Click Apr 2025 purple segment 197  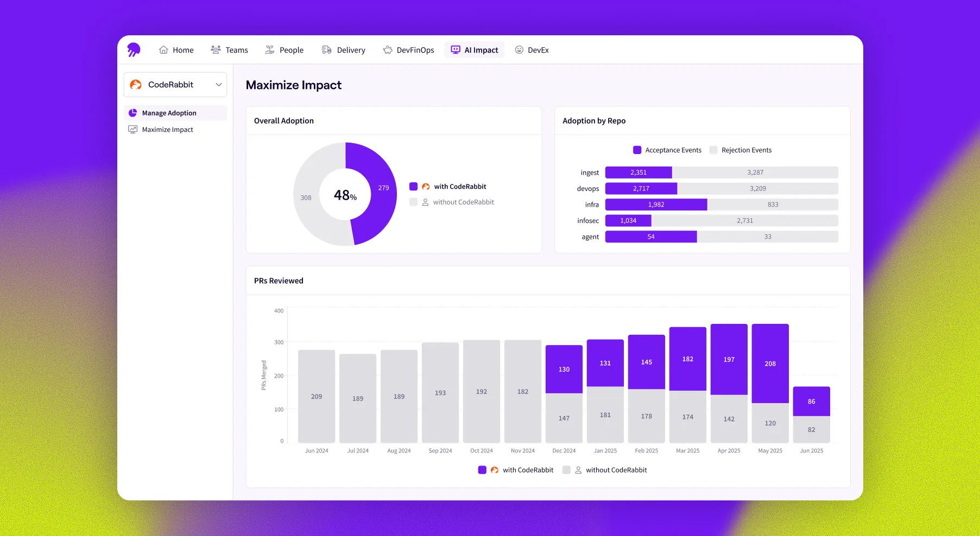pos(729,360)
